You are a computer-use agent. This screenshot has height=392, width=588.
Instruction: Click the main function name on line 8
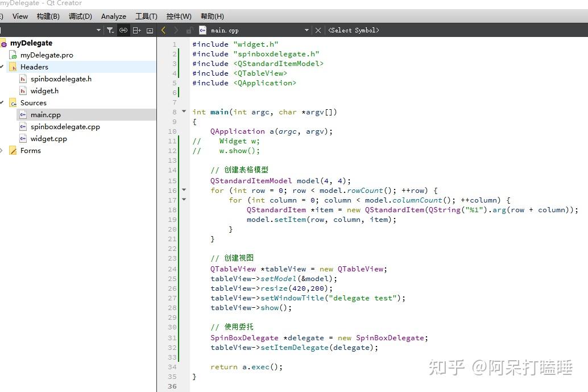(220, 112)
